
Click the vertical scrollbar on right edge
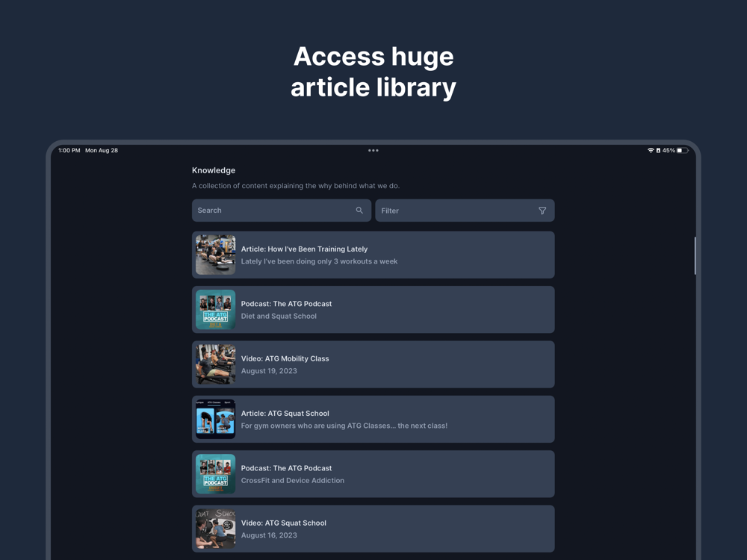[695, 255]
